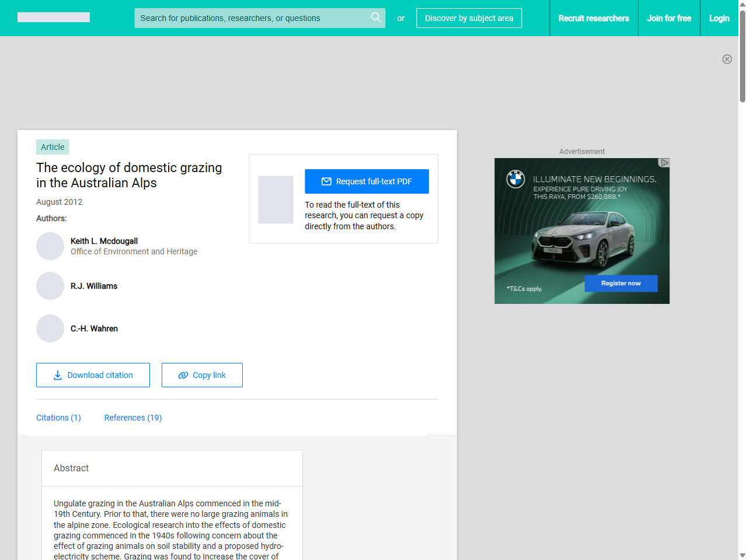Click the chain link icon in Copy link
Image resolution: width=747 pixels, height=560 pixels.
tap(183, 375)
